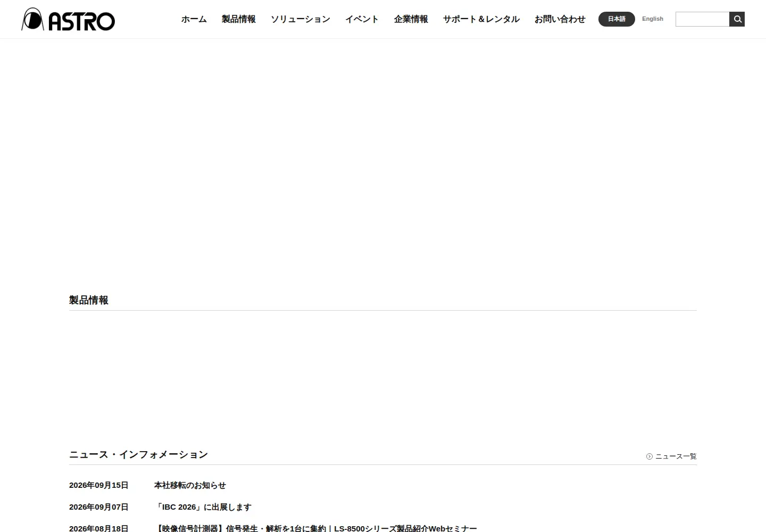Open サポート＆レンタル in the navigation
Screen dimensions: 766x532
[481, 19]
